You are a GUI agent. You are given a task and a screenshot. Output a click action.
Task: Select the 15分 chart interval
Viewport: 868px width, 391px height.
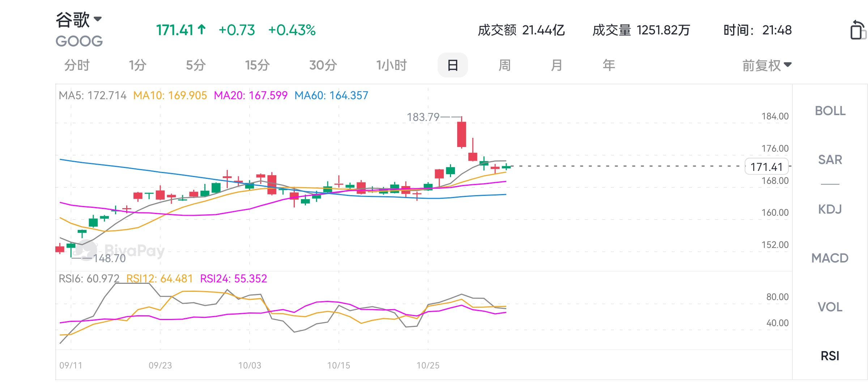257,66
